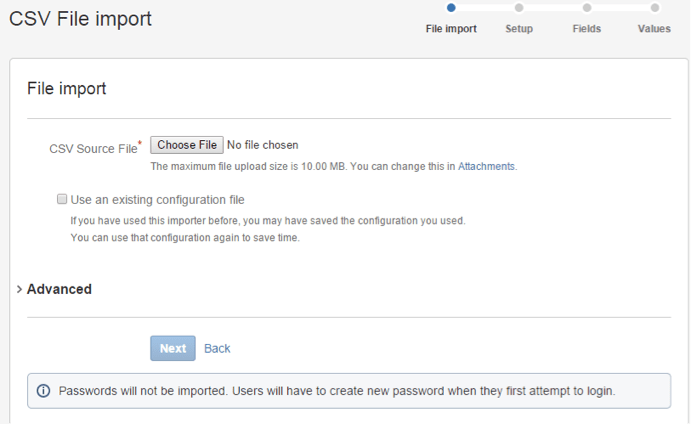Image resolution: width=691 pixels, height=424 pixels.
Task: Open the Attachments settings link
Action: (486, 167)
